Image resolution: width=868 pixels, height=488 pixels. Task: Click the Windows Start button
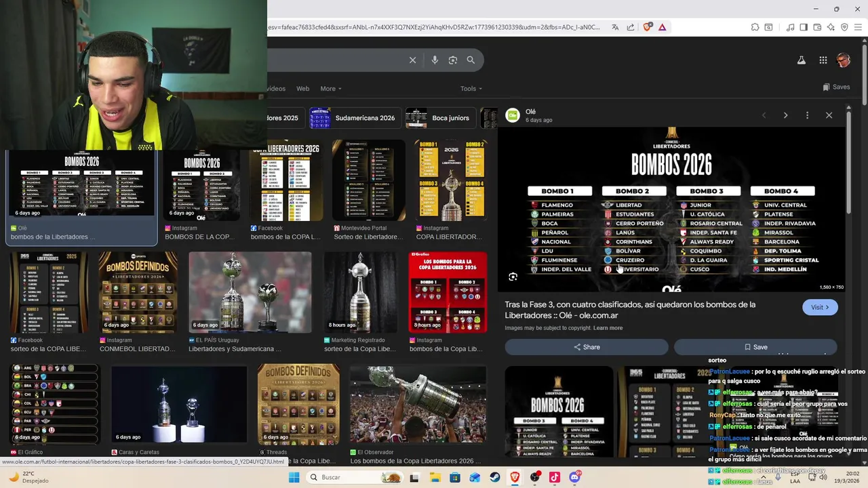[x=294, y=477]
